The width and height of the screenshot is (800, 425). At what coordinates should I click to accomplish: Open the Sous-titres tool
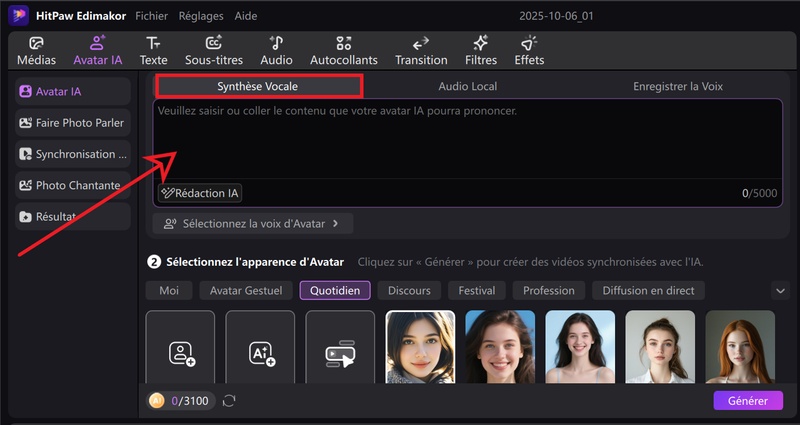(213, 50)
